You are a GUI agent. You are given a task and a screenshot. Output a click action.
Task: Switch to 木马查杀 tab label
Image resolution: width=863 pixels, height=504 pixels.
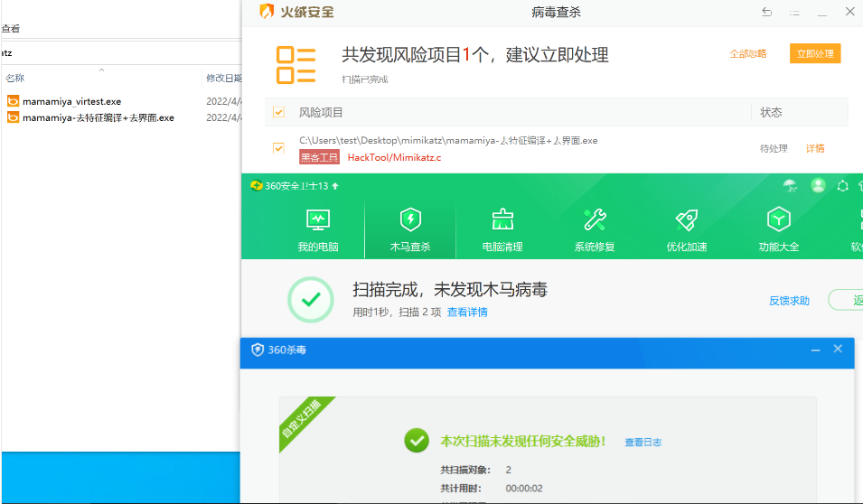[410, 247]
